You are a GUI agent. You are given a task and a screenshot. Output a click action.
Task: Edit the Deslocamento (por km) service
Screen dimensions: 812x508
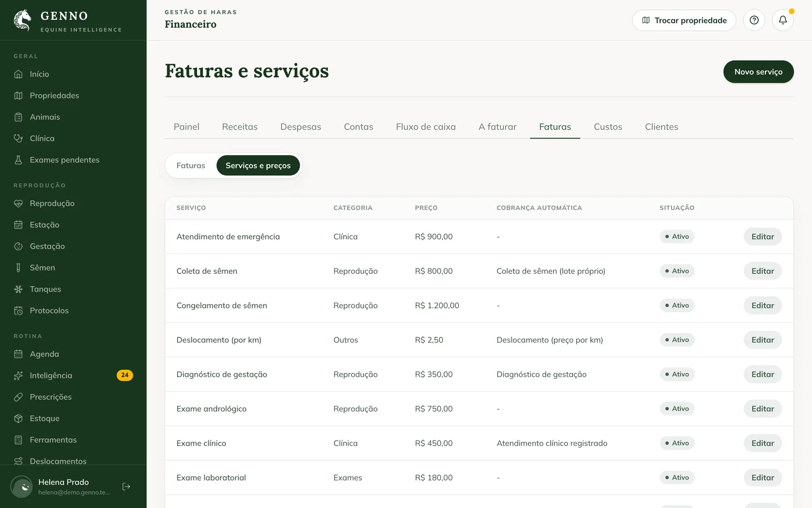[x=763, y=340]
